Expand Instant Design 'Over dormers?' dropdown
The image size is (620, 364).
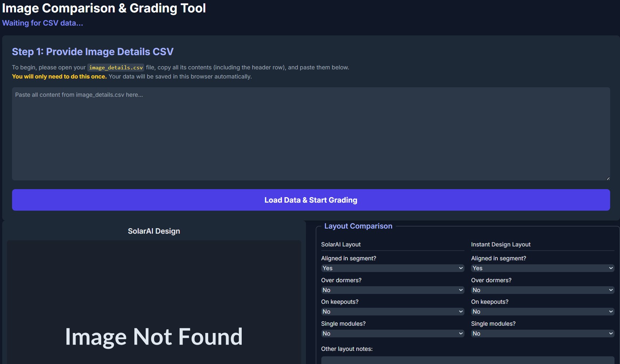tap(542, 290)
